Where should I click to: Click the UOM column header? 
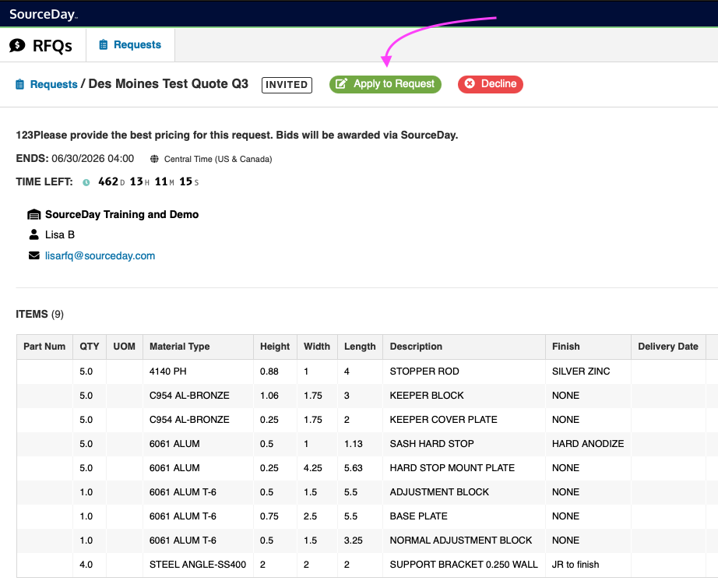pos(124,347)
